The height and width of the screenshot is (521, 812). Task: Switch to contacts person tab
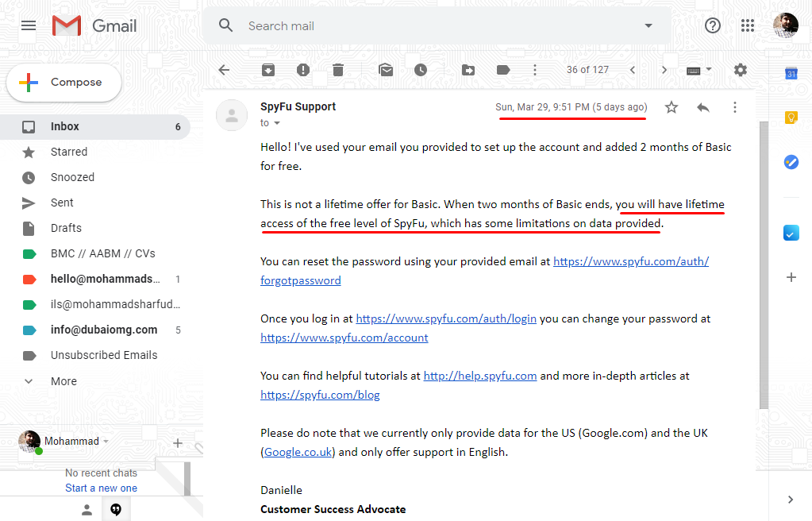tap(87, 510)
